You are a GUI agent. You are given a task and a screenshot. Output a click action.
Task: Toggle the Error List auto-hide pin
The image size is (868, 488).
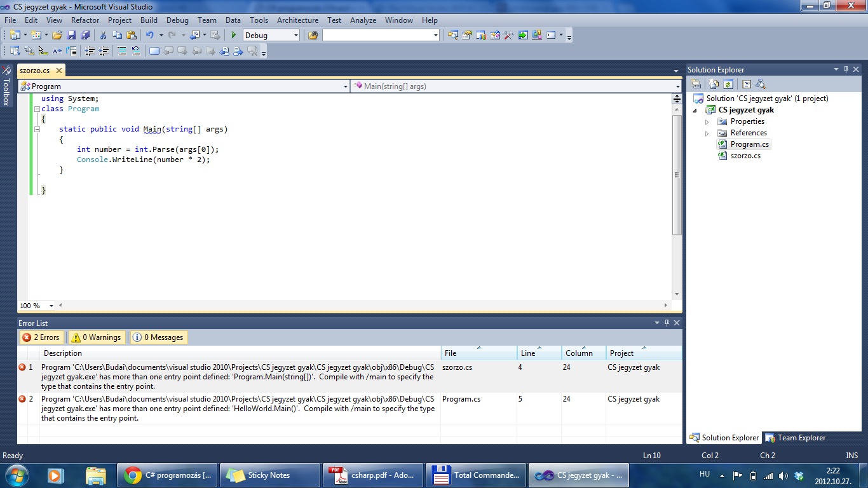667,323
